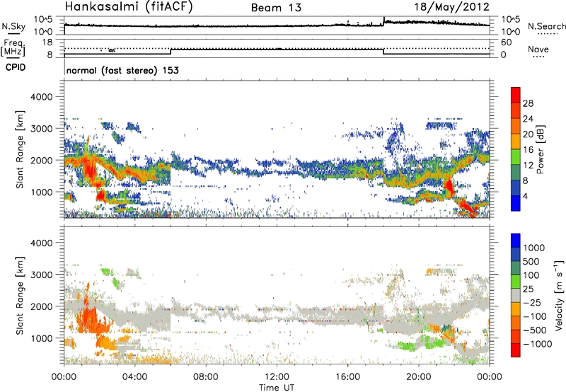This screenshot has width=566, height=392.
Task: Click the "12" power colorbar value
Action: (x=528, y=166)
